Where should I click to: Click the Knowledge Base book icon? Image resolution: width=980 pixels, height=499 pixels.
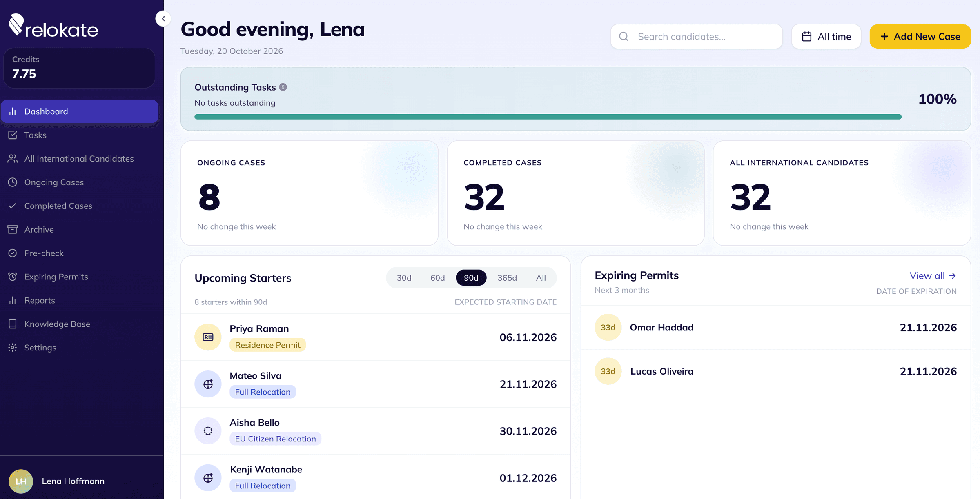point(13,324)
